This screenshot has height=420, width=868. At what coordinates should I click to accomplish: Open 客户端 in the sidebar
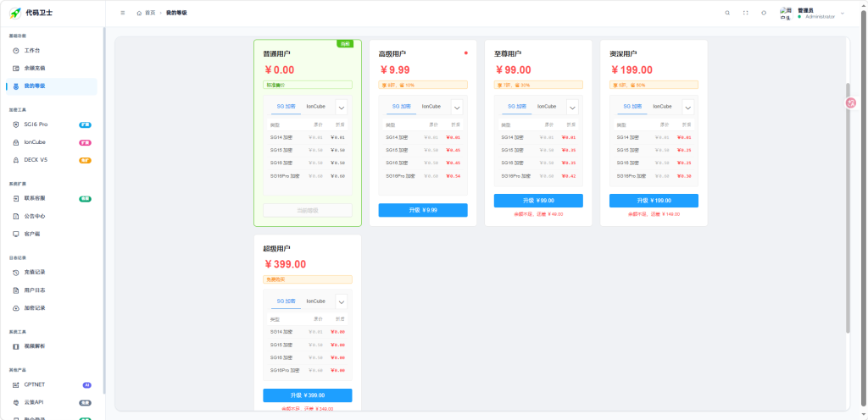52,234
